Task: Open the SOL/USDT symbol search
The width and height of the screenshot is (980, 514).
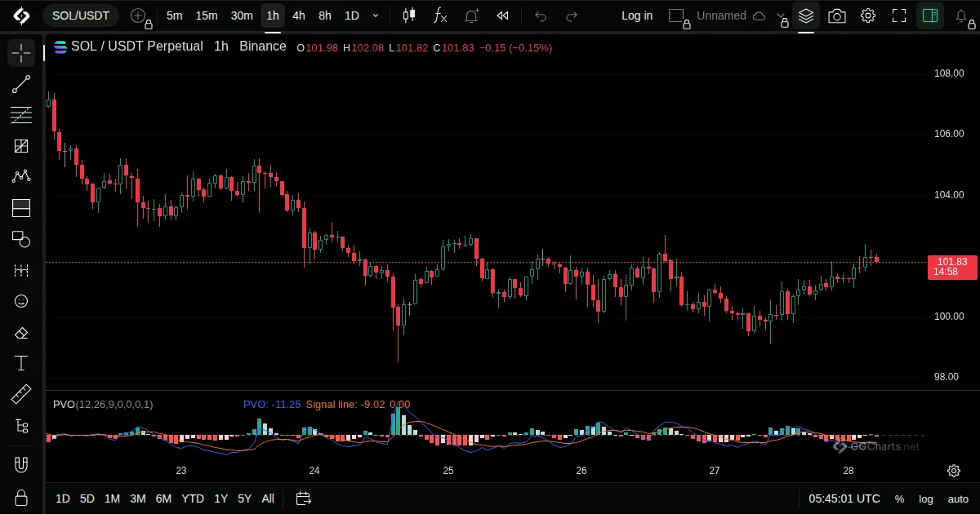Action: (x=81, y=16)
